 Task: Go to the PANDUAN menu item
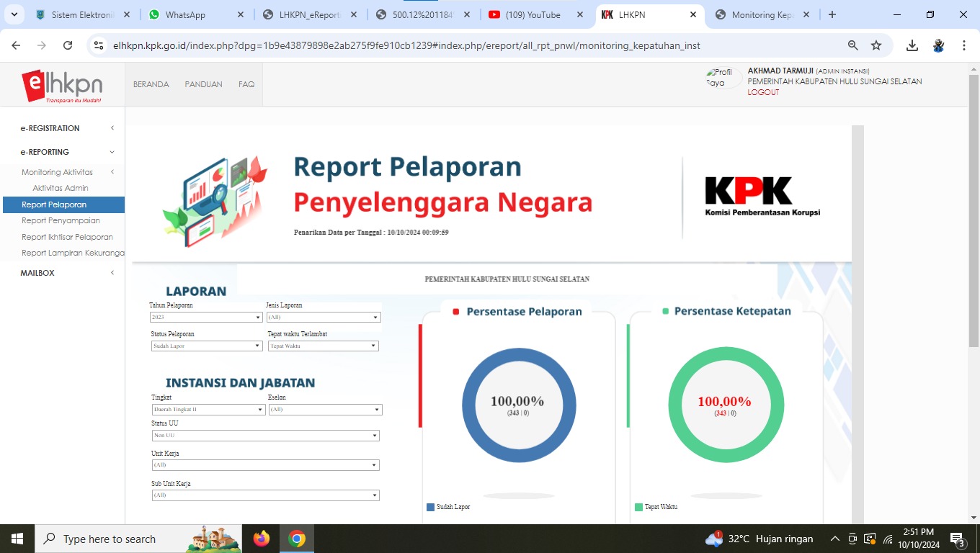coord(203,84)
